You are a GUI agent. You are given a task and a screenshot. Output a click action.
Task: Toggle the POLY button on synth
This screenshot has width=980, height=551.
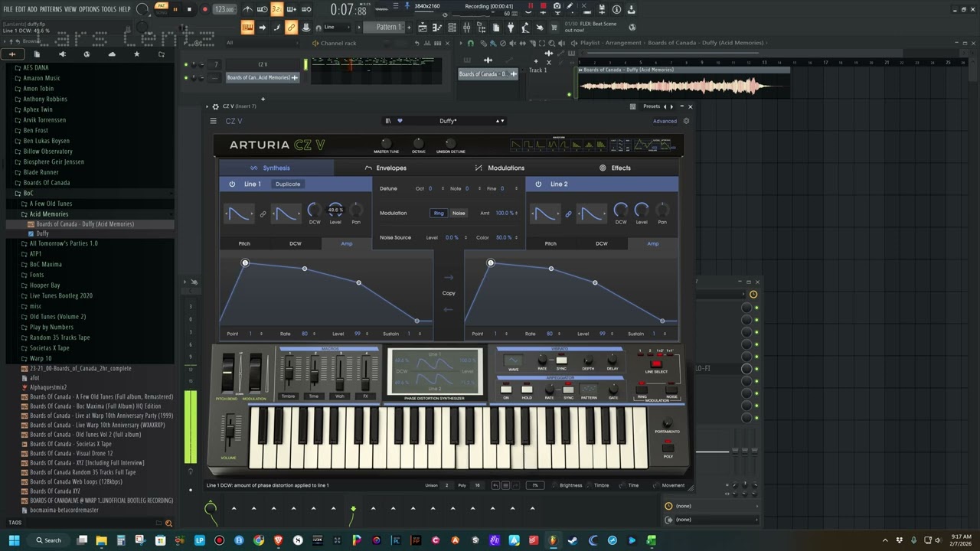pyautogui.click(x=668, y=448)
